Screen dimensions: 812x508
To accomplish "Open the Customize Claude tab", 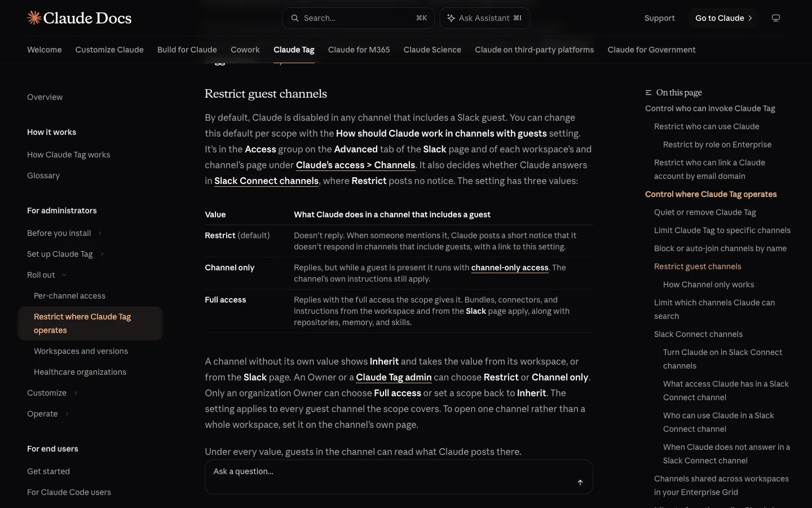I will tap(109, 50).
